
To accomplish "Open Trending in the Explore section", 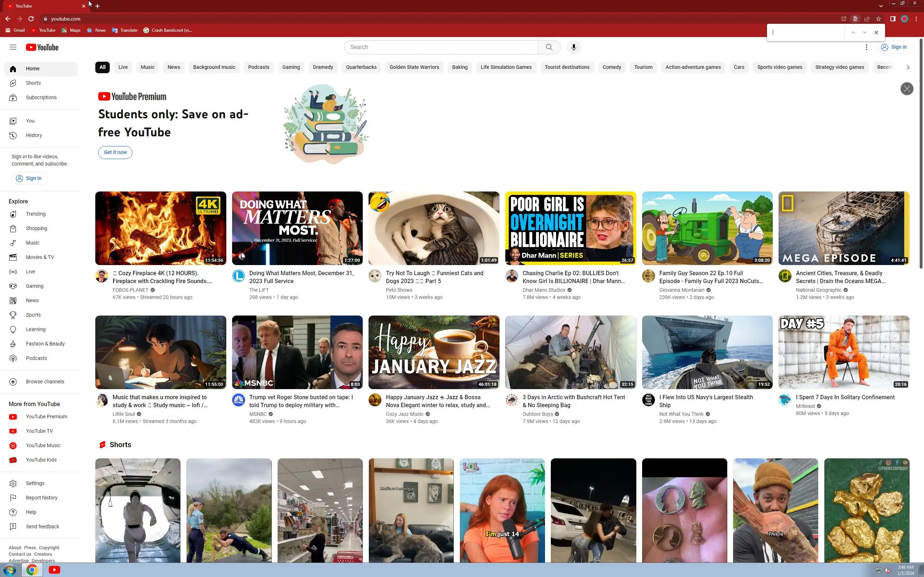I will (35, 214).
